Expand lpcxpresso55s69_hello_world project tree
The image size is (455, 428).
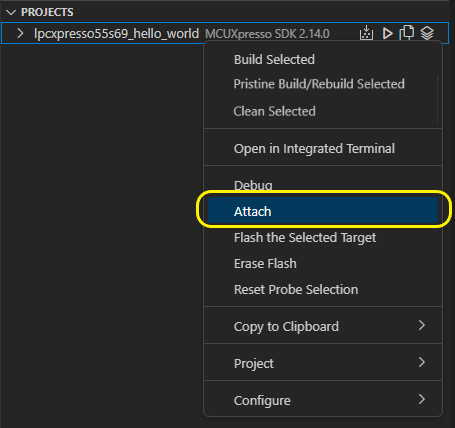[20, 33]
